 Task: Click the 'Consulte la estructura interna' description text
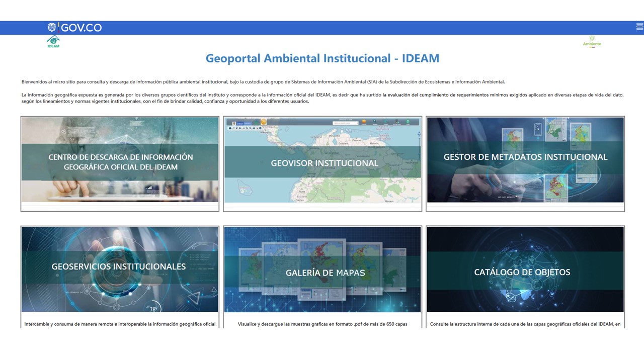point(525,324)
